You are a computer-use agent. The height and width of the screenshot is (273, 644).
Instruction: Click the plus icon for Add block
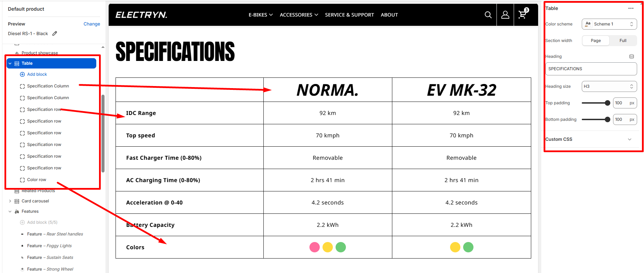(x=22, y=74)
